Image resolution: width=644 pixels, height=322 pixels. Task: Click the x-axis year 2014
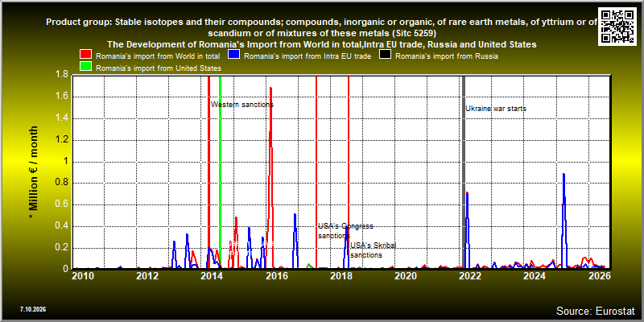point(212,275)
